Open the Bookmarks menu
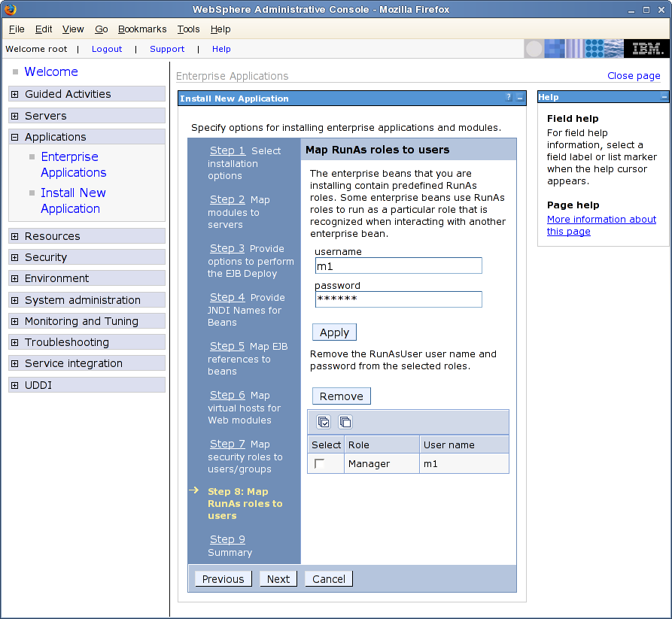Image resolution: width=672 pixels, height=619 pixels. (x=142, y=29)
